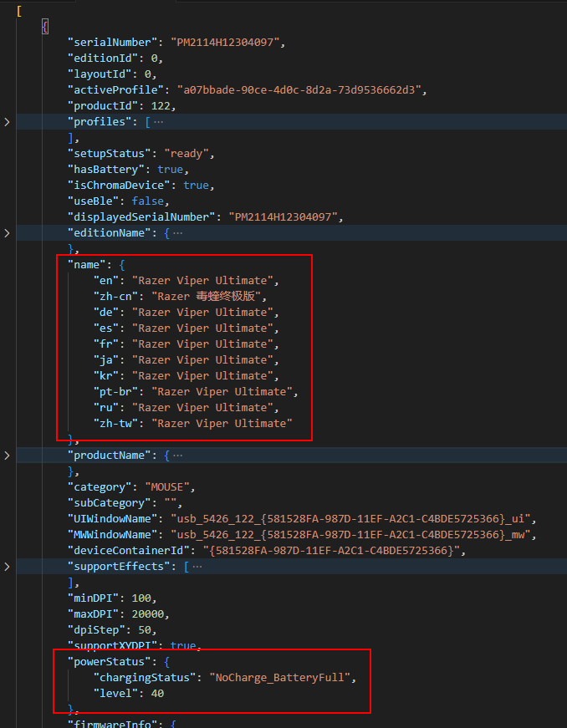This screenshot has height=728, width=567.
Task: Click the battery level value 40
Action: point(157,694)
